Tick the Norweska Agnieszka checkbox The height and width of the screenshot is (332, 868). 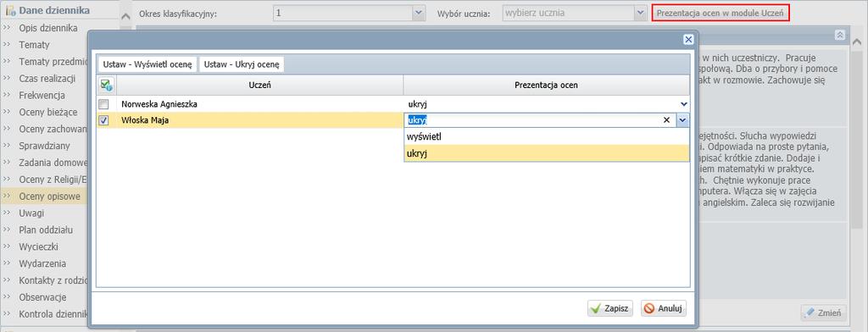pyautogui.click(x=103, y=104)
